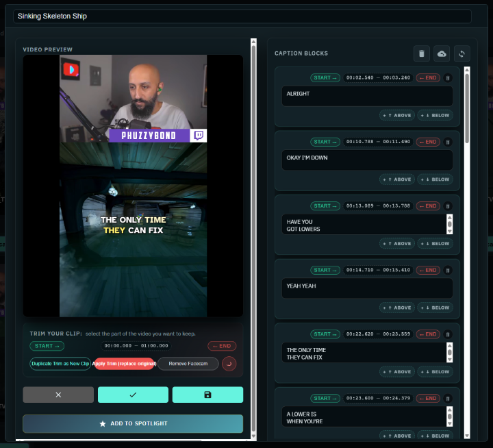Screen dimensions: 493x448
Task: Add block BELOW YEAH YEAH caption
Action: tap(435, 308)
